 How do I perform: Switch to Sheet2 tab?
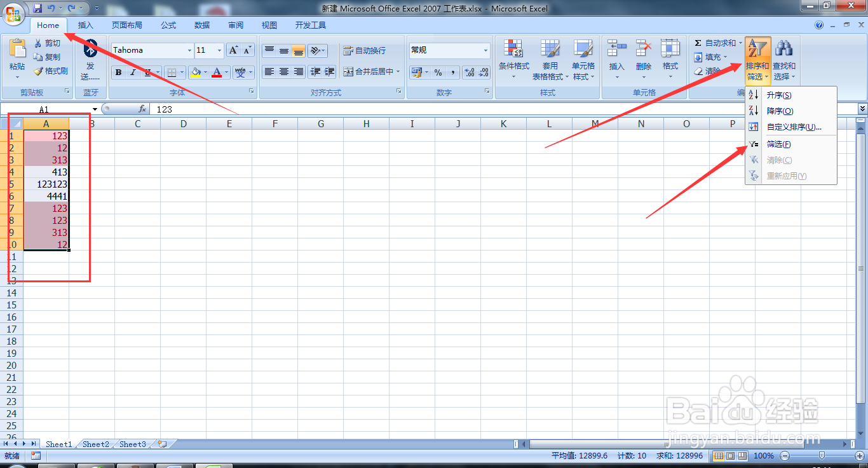[x=96, y=444]
